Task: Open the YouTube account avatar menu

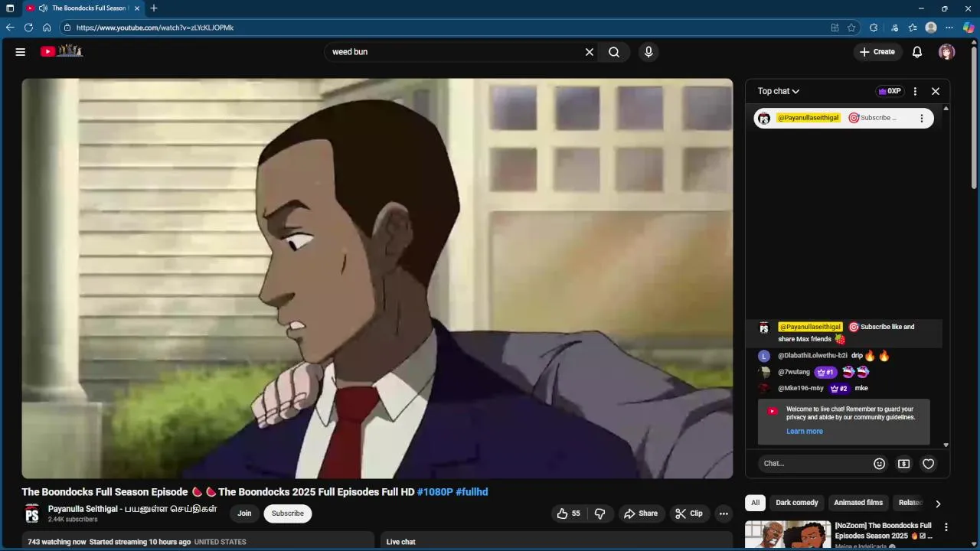Action: (x=947, y=52)
